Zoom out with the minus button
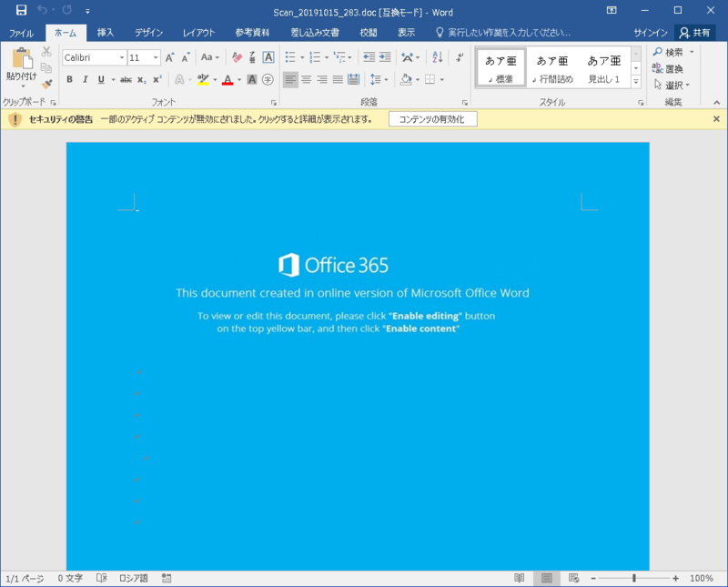 tap(593, 578)
